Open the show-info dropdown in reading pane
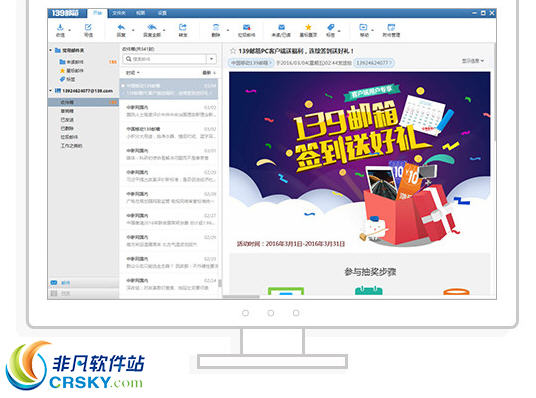536x398 pixels. 473,61
